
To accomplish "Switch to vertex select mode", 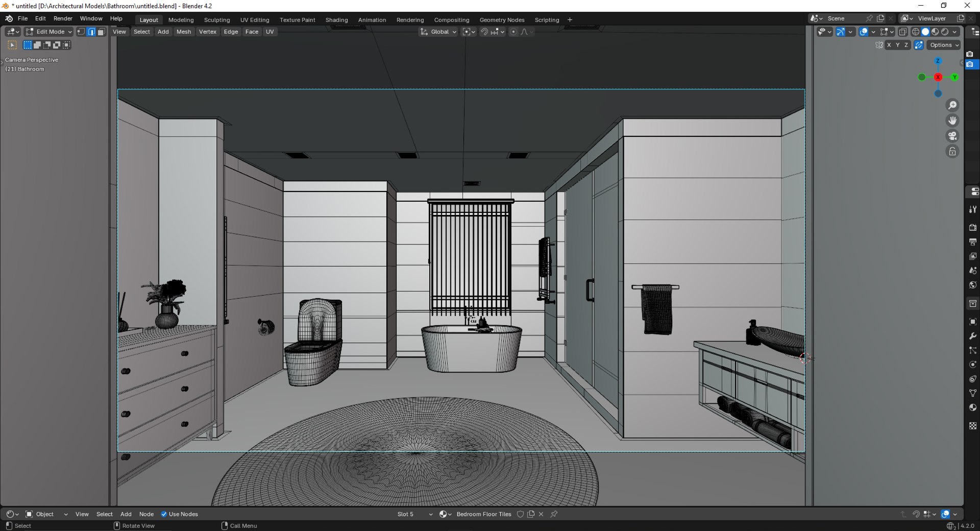I will coord(81,32).
